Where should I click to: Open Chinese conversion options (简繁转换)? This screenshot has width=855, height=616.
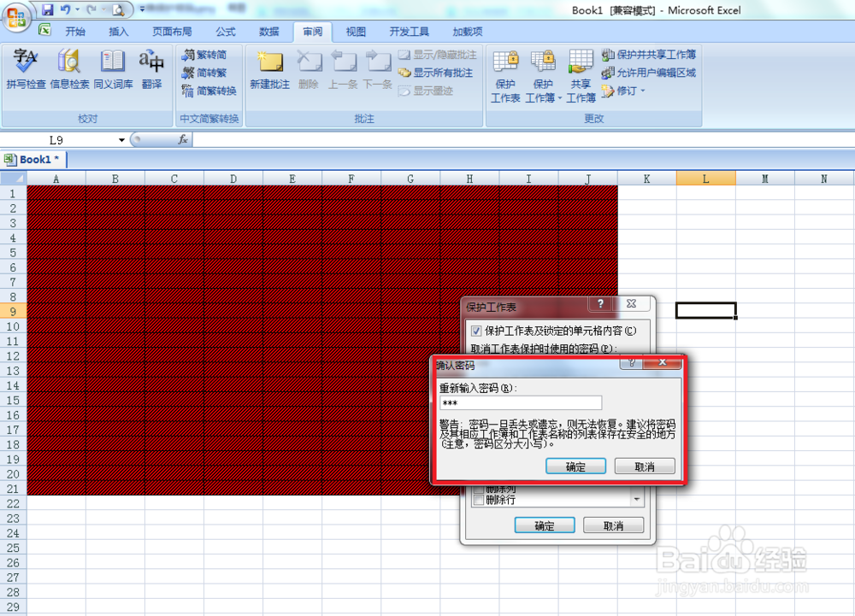209,91
